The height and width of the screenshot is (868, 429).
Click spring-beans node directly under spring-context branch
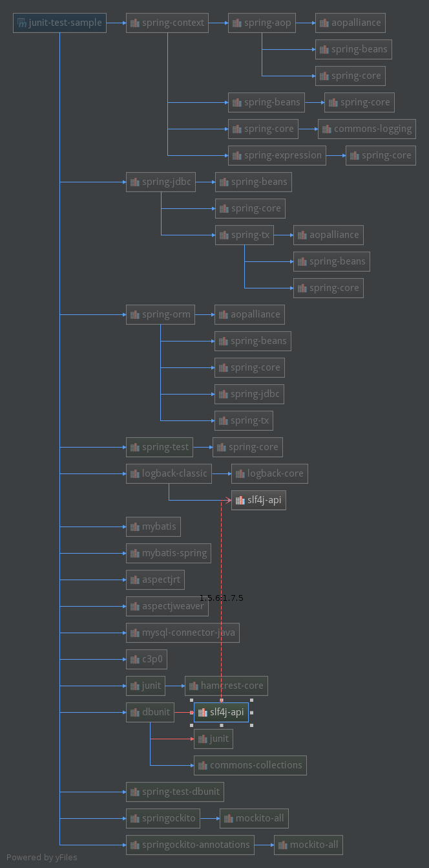pos(266,102)
